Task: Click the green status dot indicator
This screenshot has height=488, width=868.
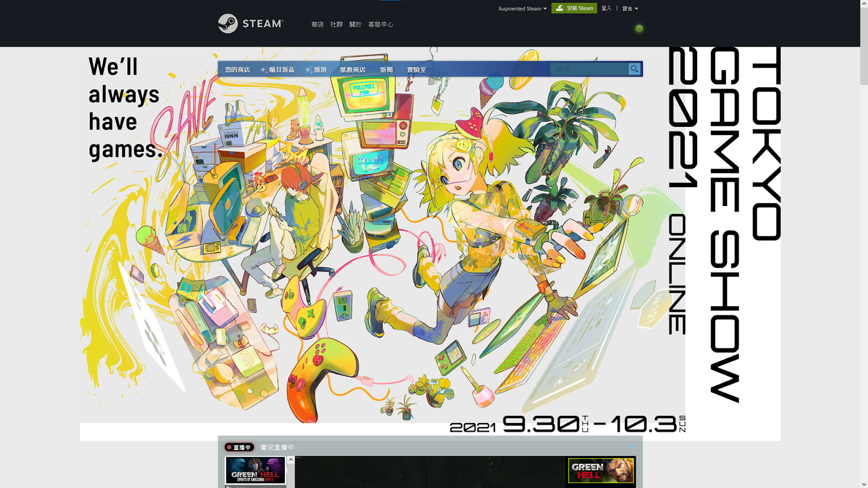Action: pos(639,28)
